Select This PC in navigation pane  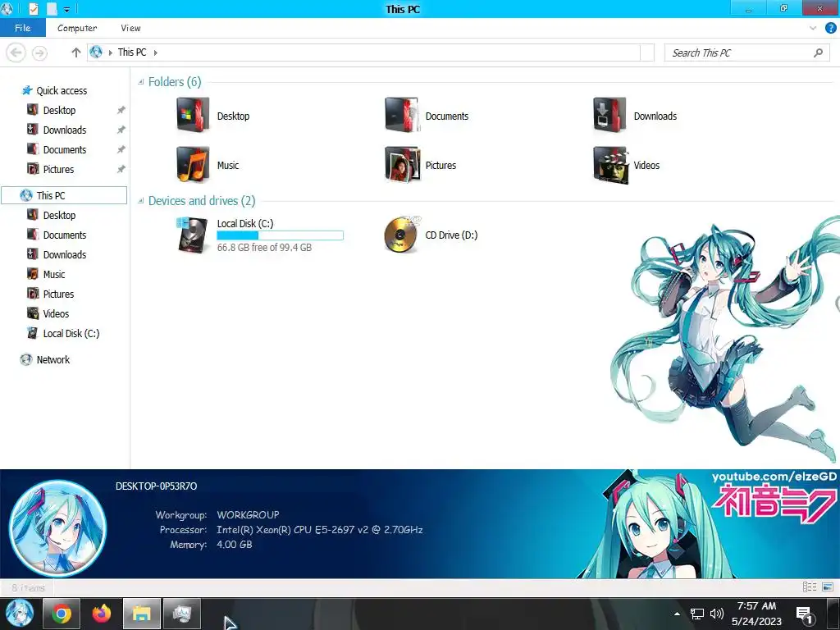64,195
